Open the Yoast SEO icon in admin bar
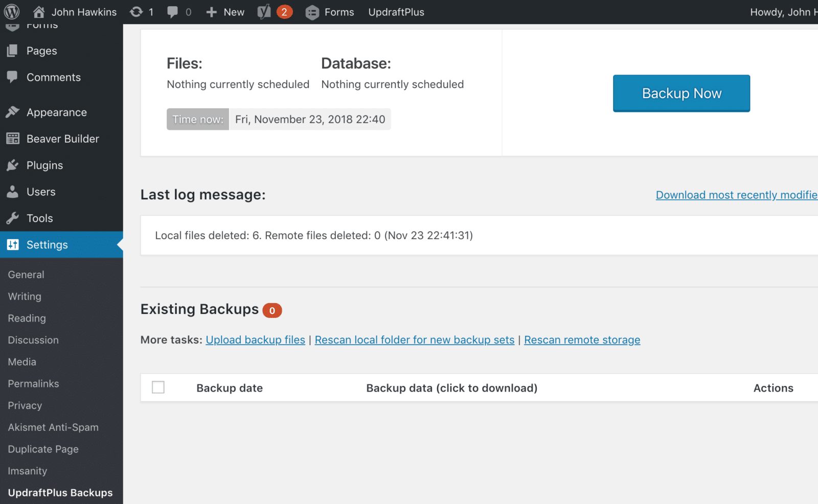The width and height of the screenshot is (818, 504). pyautogui.click(x=264, y=12)
